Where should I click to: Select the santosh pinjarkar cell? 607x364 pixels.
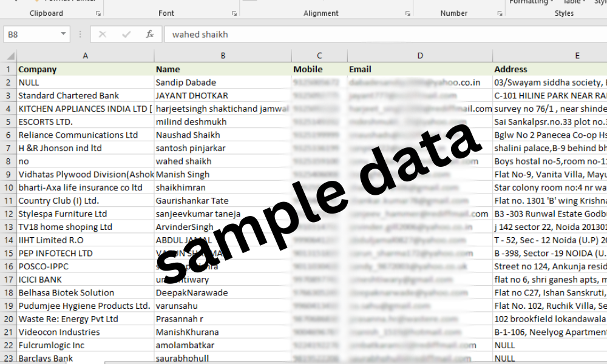[223, 148]
